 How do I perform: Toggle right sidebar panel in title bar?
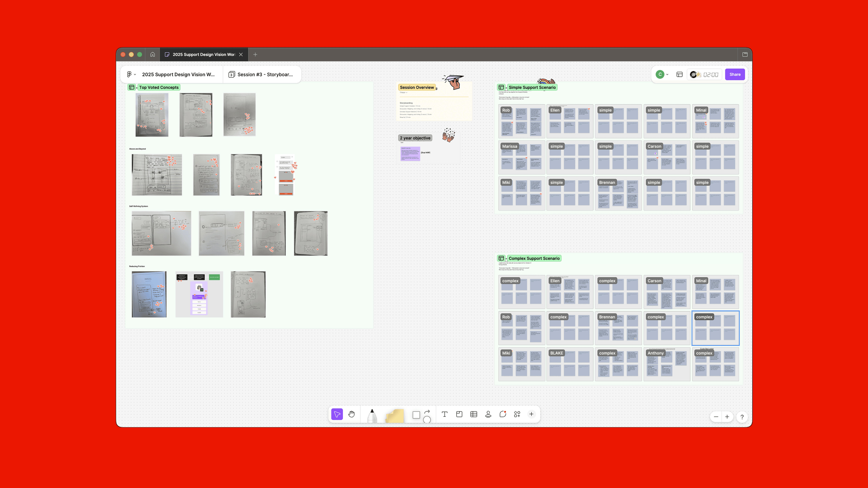click(745, 54)
